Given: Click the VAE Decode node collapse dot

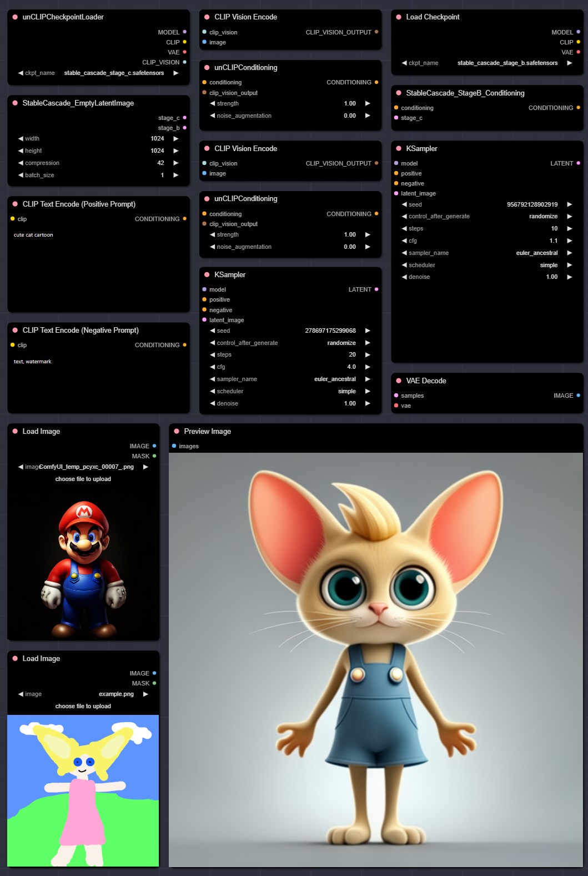Looking at the screenshot, I should 399,381.
